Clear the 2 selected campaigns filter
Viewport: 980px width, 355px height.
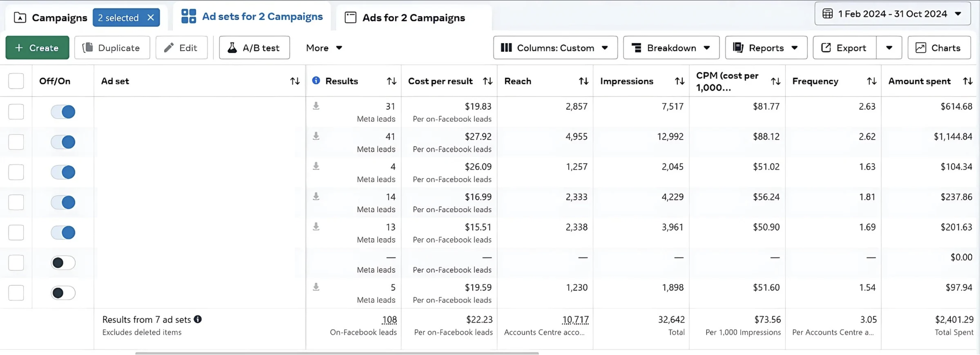click(x=151, y=18)
